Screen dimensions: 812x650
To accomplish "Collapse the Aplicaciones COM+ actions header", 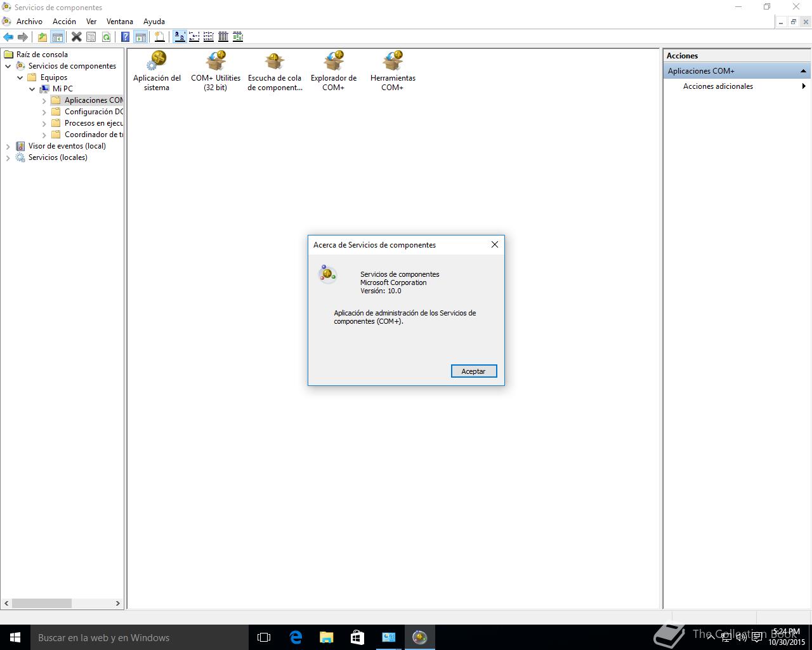I will click(803, 71).
